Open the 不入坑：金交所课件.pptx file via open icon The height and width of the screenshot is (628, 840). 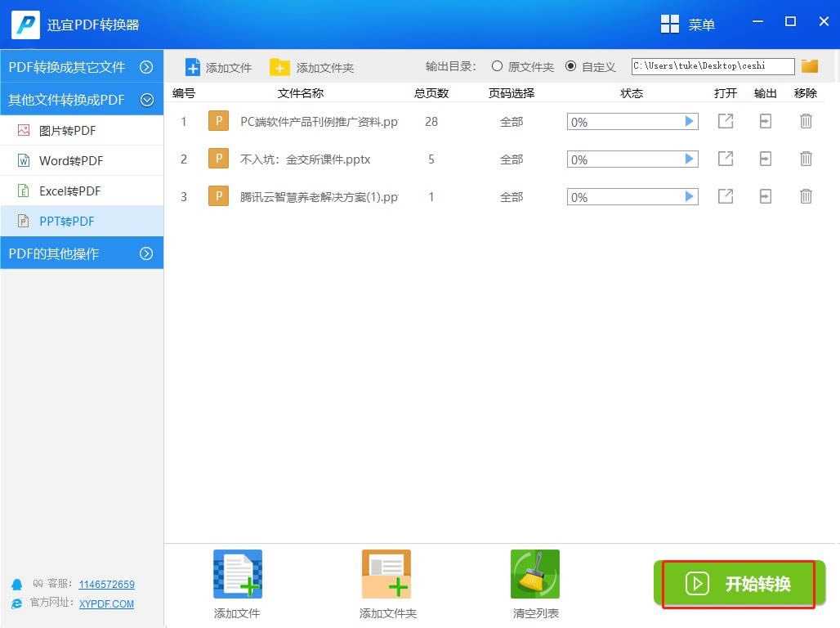726,159
